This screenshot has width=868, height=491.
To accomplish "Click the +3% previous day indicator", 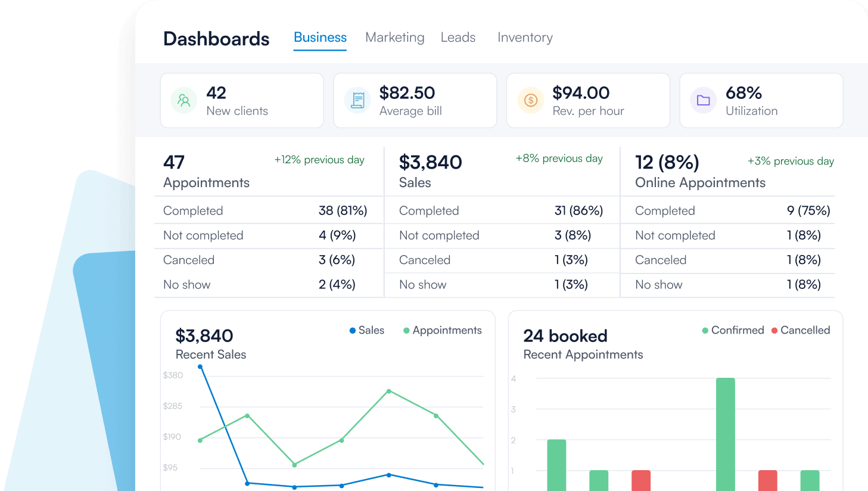I will click(791, 161).
